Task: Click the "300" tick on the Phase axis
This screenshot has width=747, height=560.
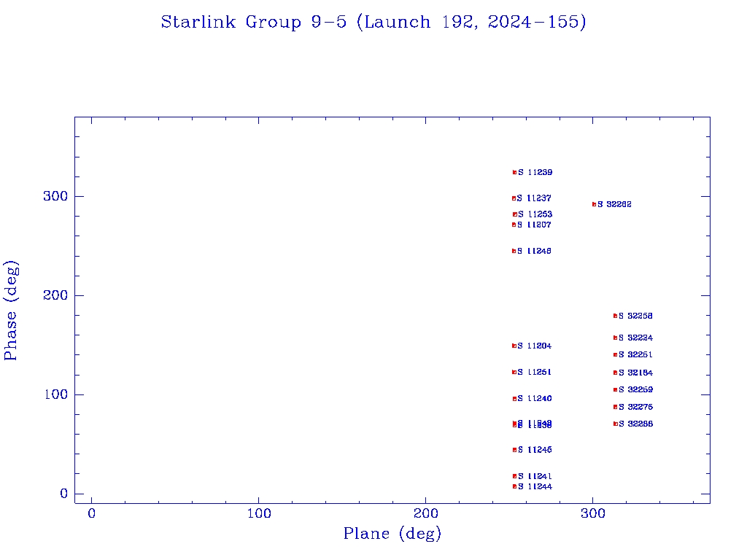Action: pyautogui.click(x=55, y=196)
